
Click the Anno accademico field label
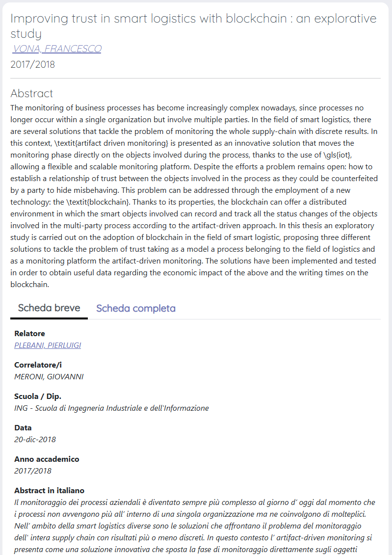(x=47, y=459)
